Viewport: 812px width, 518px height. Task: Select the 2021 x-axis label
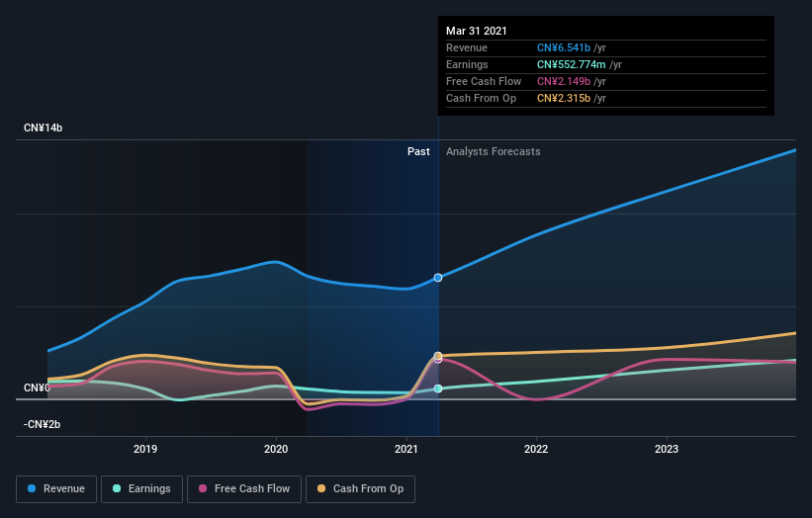406,449
